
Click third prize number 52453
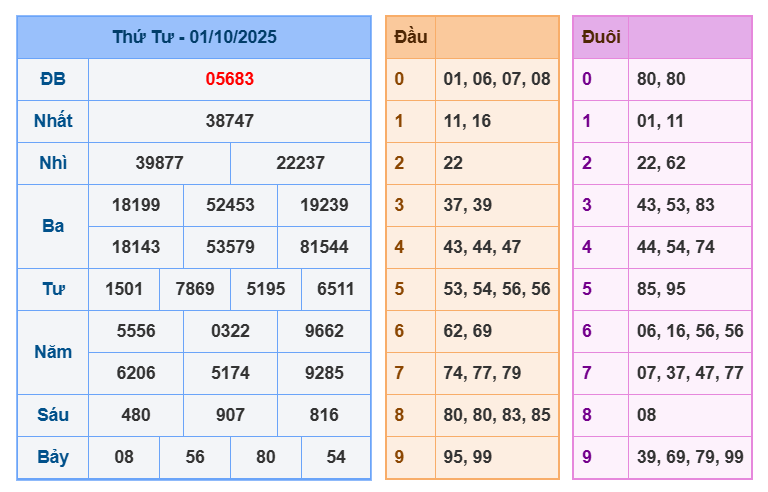[230, 205]
